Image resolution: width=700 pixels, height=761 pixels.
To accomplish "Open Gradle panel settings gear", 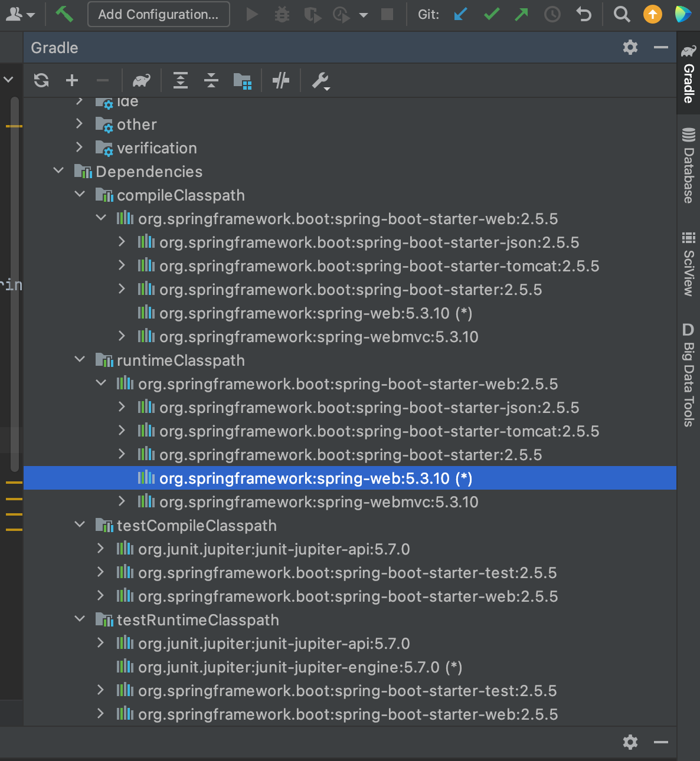I will point(630,47).
